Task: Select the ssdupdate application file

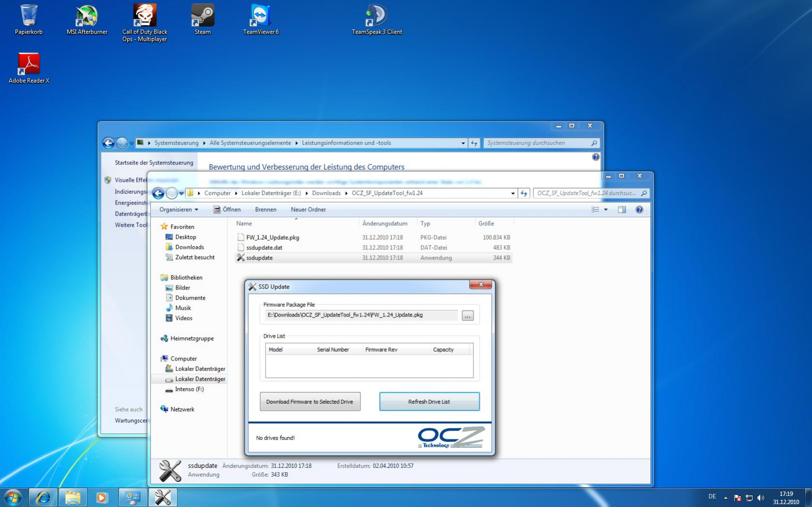Action: coord(373,258)
